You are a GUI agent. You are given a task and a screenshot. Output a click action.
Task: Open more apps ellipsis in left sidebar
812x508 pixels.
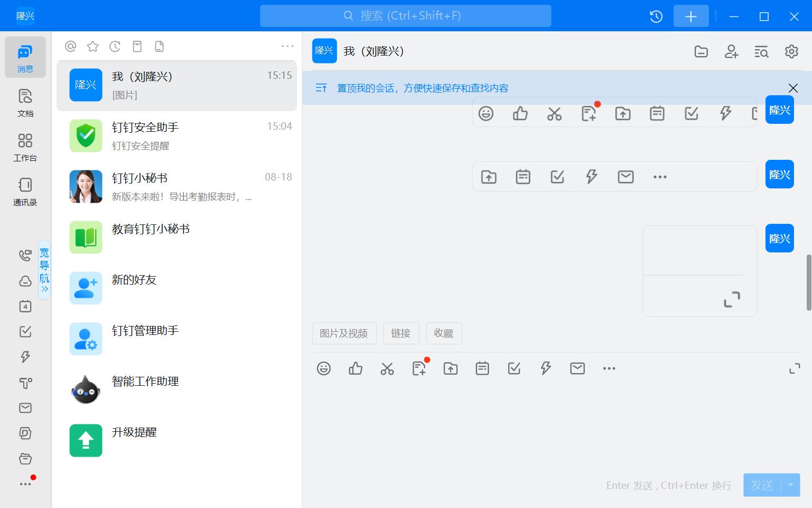(25, 484)
